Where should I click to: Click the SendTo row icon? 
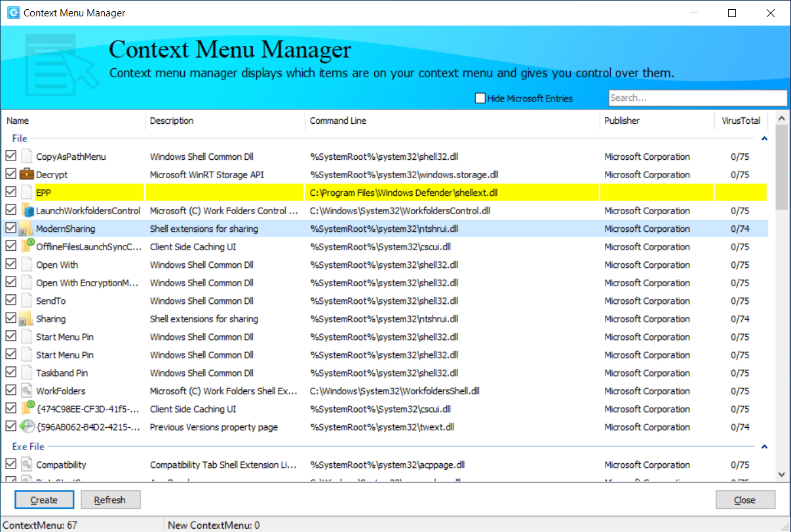(x=27, y=301)
